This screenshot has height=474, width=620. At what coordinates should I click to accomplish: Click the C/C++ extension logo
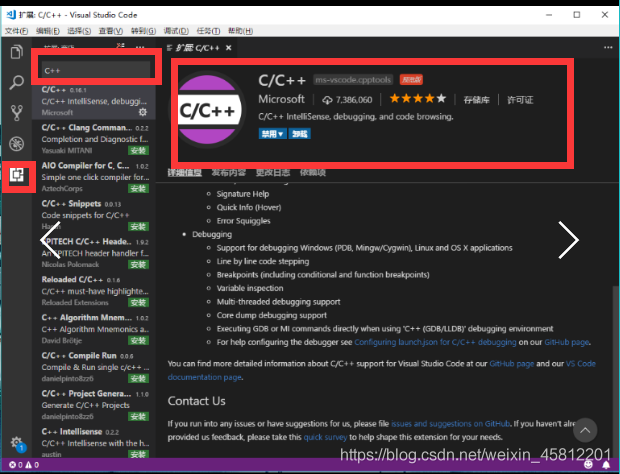(207, 110)
